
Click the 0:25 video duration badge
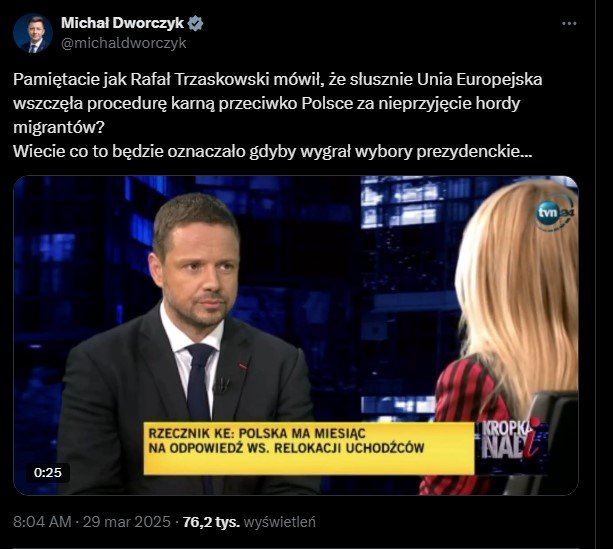[48, 472]
